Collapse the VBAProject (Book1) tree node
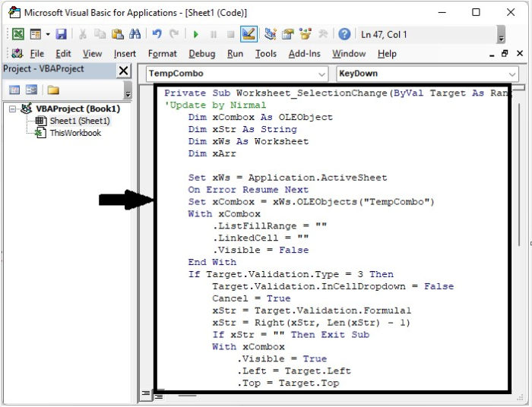 coord(12,109)
